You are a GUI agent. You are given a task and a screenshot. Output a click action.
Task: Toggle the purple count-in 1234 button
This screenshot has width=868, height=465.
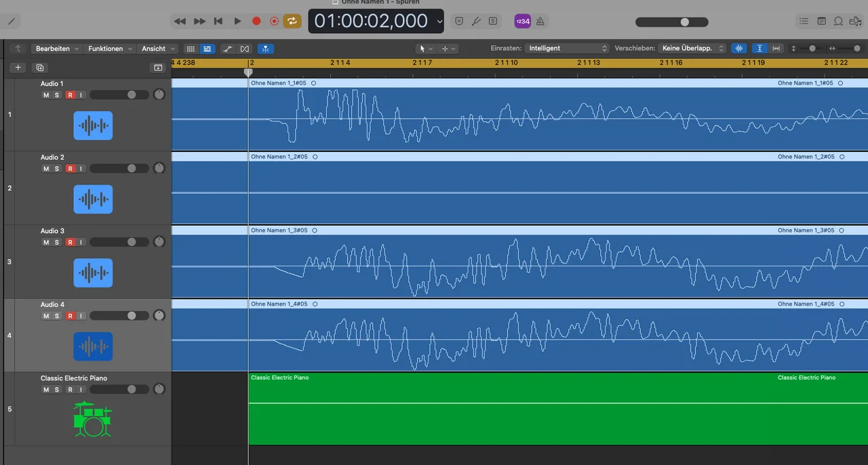(522, 21)
